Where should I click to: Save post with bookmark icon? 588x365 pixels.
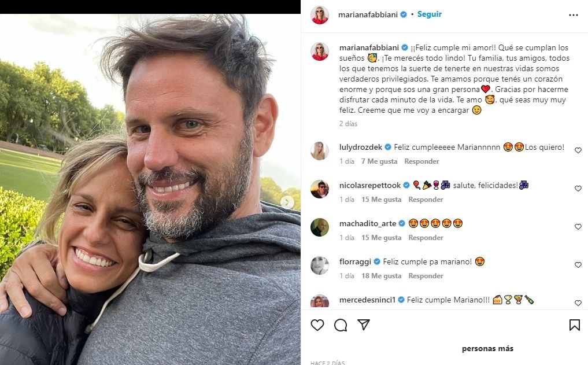(574, 325)
